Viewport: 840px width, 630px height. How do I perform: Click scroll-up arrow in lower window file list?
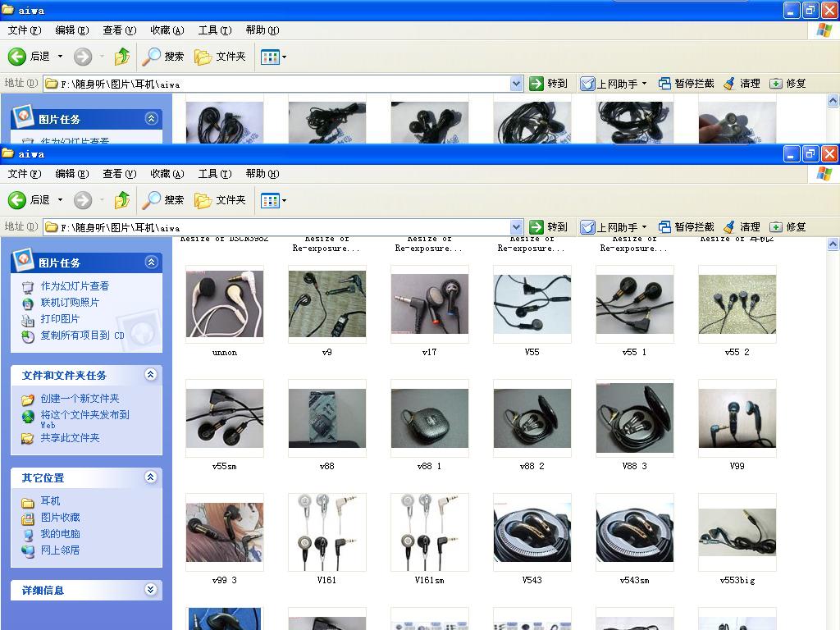coord(833,244)
